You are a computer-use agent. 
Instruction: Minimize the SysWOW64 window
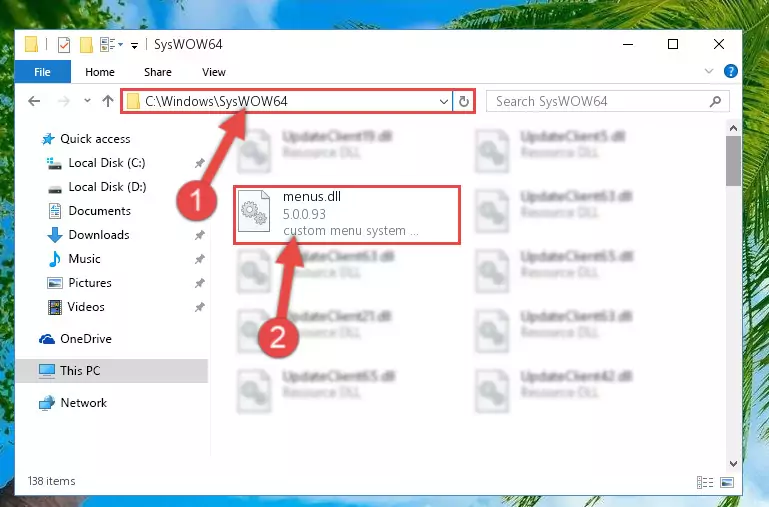(628, 45)
